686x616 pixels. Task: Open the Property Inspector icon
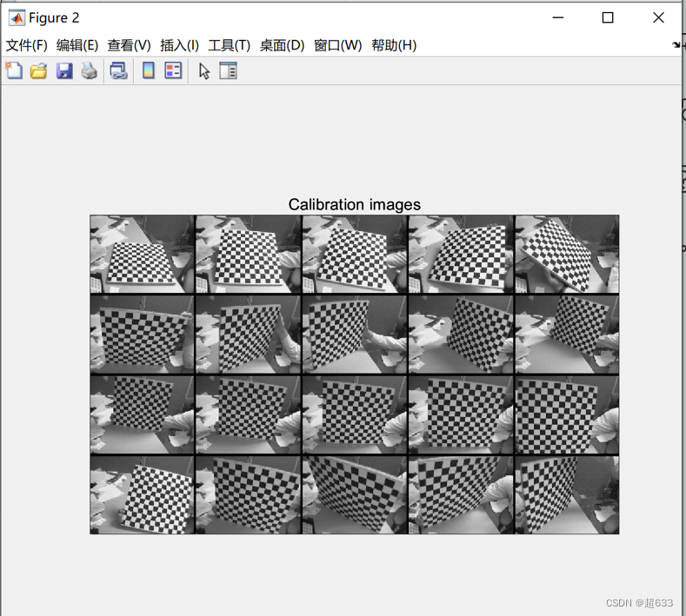click(228, 70)
